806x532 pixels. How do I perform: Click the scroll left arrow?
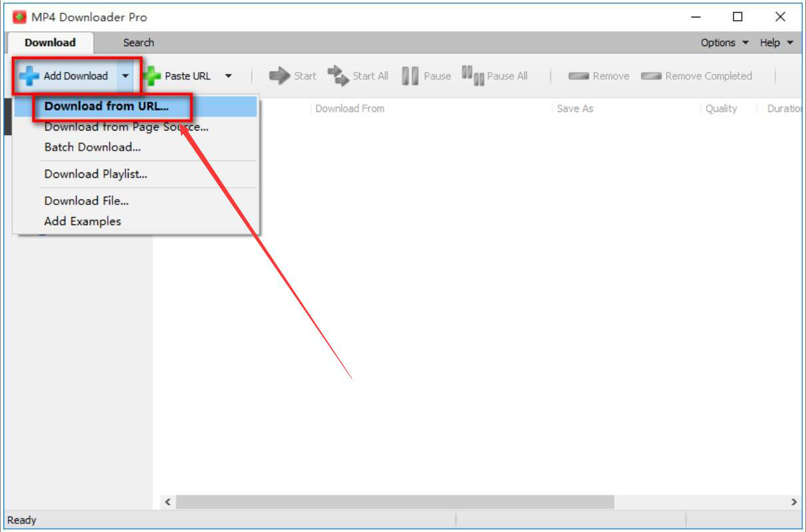point(168,502)
